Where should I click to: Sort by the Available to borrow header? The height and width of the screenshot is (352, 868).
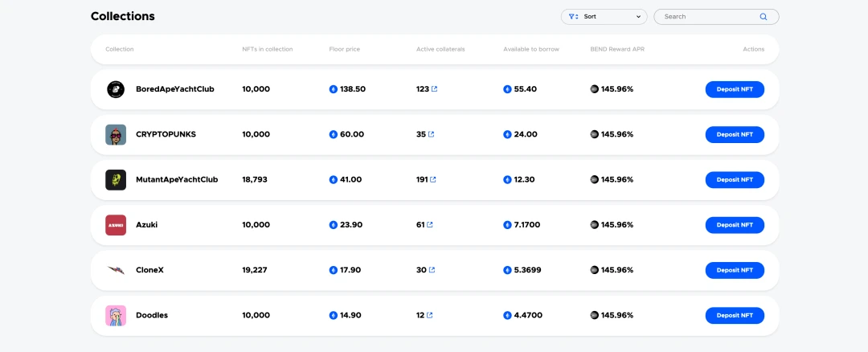(530, 49)
